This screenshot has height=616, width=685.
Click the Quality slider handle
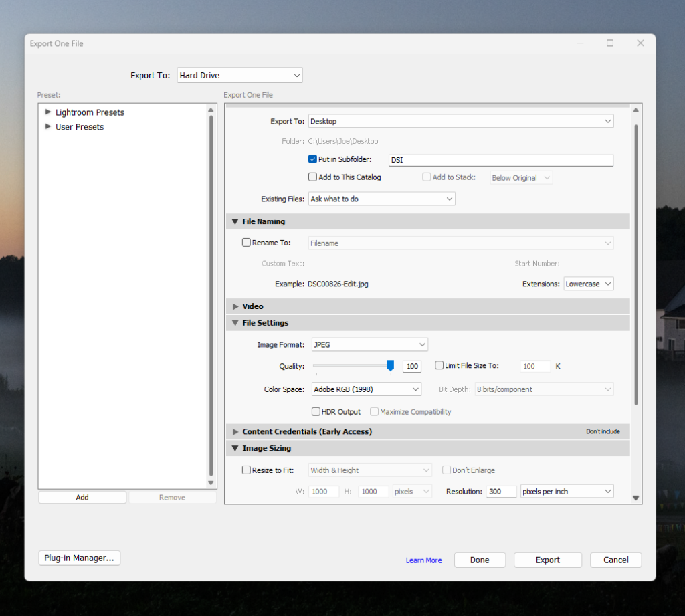(390, 365)
